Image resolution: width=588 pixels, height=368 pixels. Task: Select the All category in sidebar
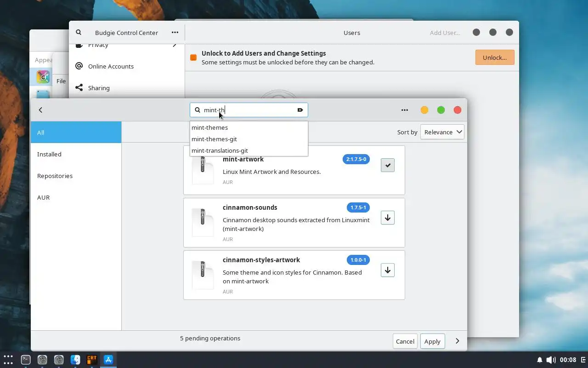click(76, 132)
